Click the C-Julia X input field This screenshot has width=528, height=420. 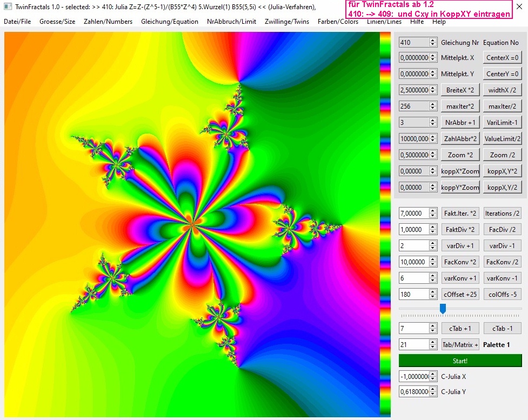click(414, 377)
